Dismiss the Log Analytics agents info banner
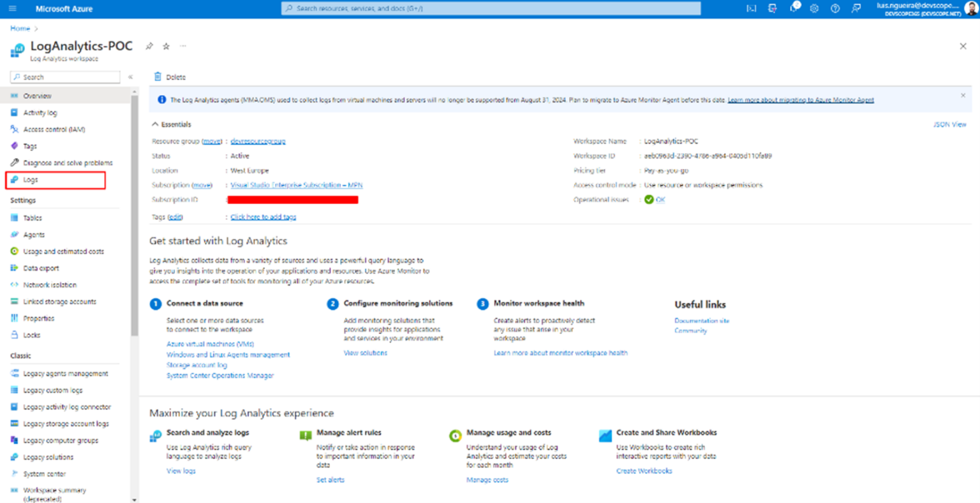The width and height of the screenshot is (980, 503). pyautogui.click(x=963, y=96)
